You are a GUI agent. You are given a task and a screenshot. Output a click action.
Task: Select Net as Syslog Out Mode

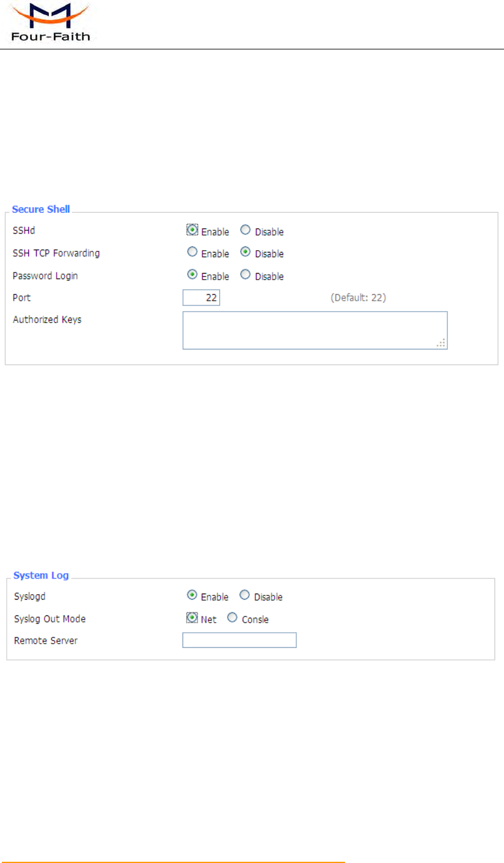[191, 618]
